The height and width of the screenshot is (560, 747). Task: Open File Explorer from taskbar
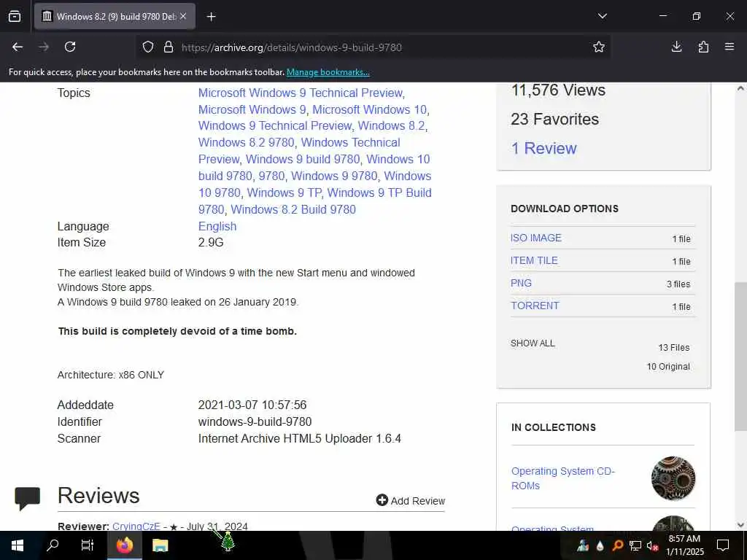pos(160,545)
